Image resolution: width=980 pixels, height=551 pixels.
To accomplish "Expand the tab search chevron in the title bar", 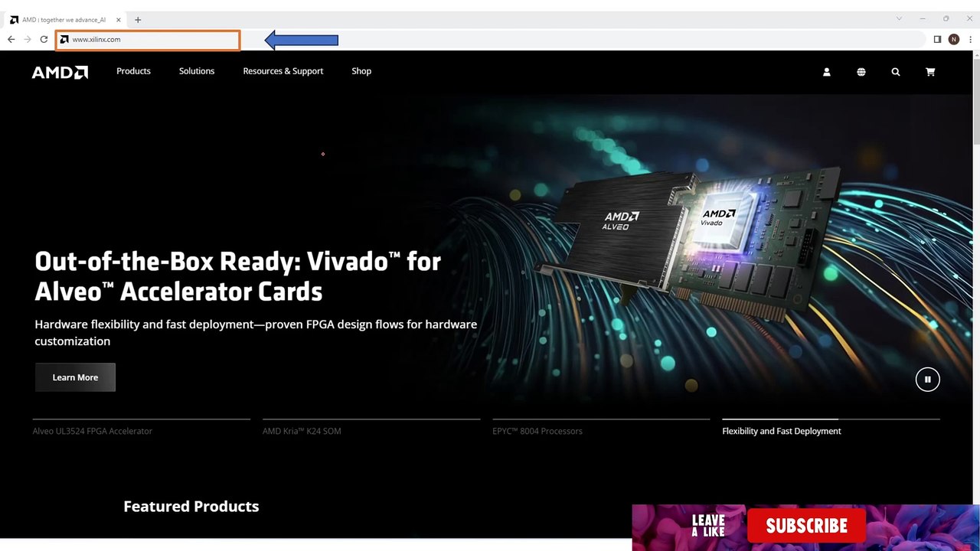I will click(x=900, y=18).
